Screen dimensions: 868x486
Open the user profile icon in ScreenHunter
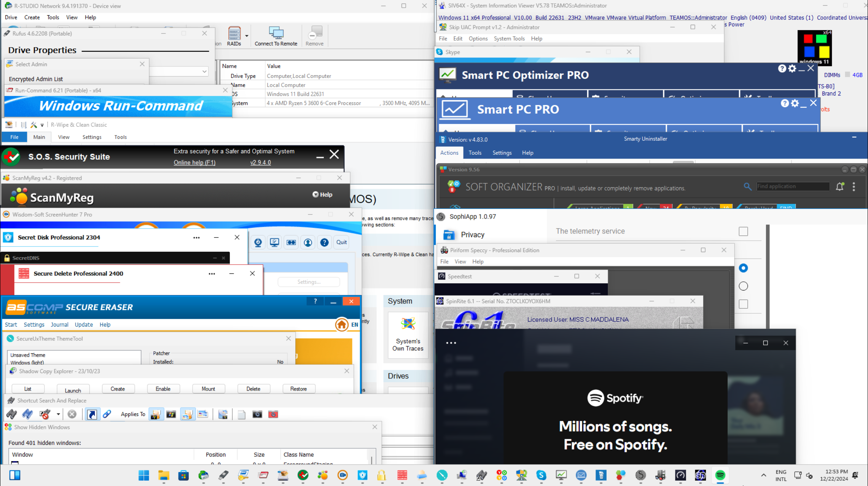[x=308, y=242]
